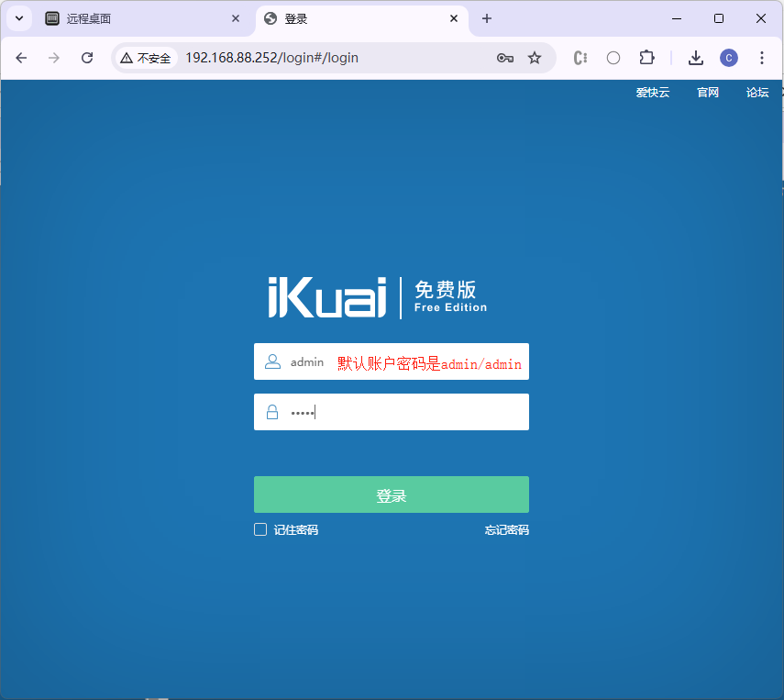Click the browser forward arrow
Image resolution: width=784 pixels, height=700 pixels.
[x=53, y=58]
